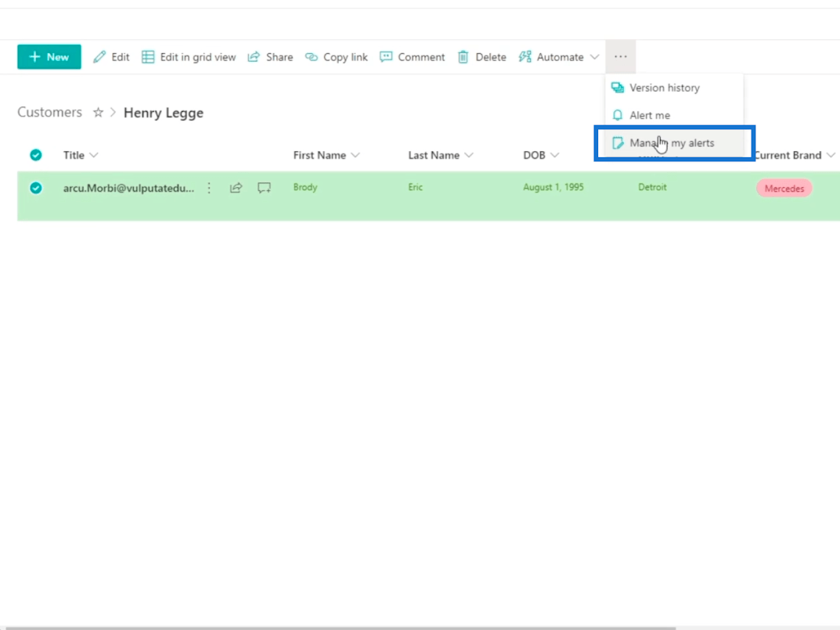Choose Alert me from menu
The height and width of the screenshot is (630, 840).
tap(675, 115)
